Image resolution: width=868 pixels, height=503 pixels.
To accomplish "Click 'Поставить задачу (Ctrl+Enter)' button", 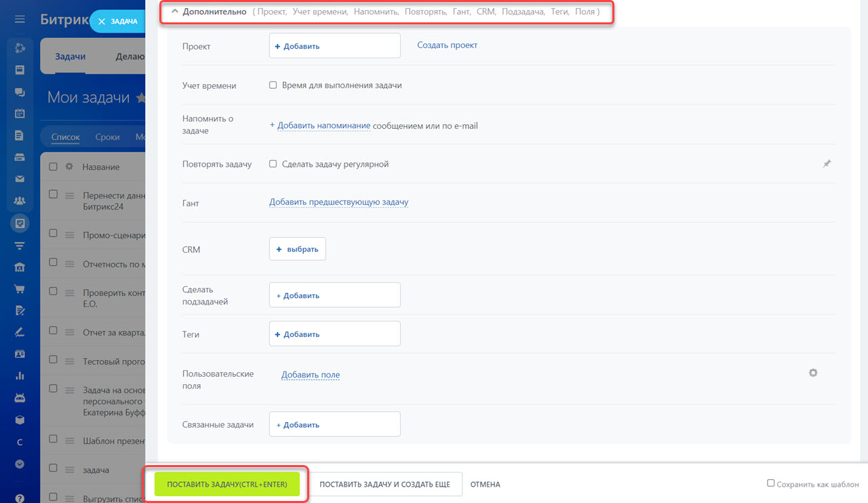I will point(227,484).
